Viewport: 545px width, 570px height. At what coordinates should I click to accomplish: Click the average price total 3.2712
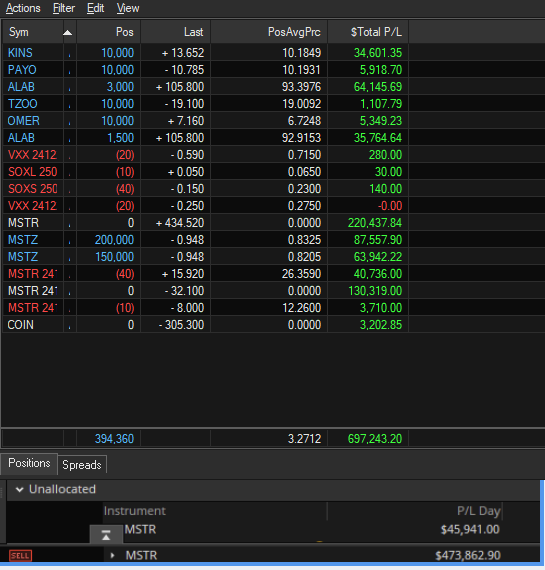304,439
